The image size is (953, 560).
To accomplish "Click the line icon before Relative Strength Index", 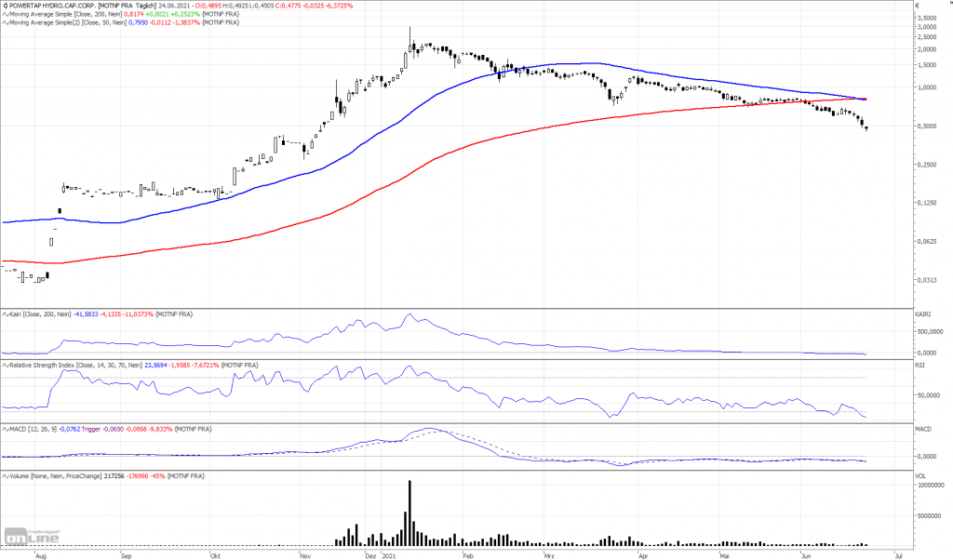I will point(6,366).
